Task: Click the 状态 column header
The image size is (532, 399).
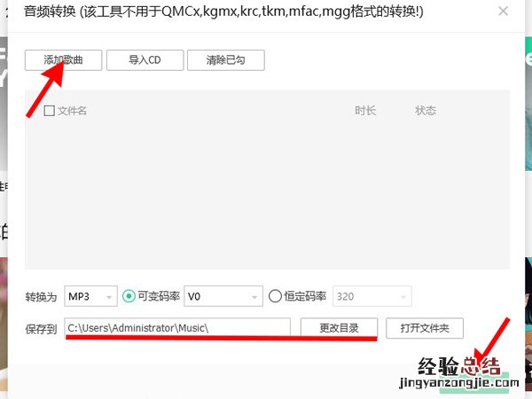Action: [x=426, y=111]
